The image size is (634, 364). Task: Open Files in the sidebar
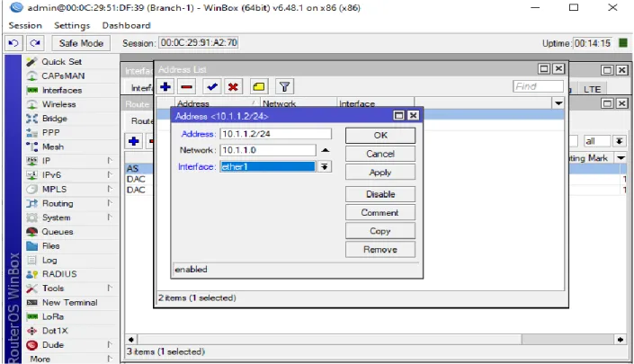[51, 245]
